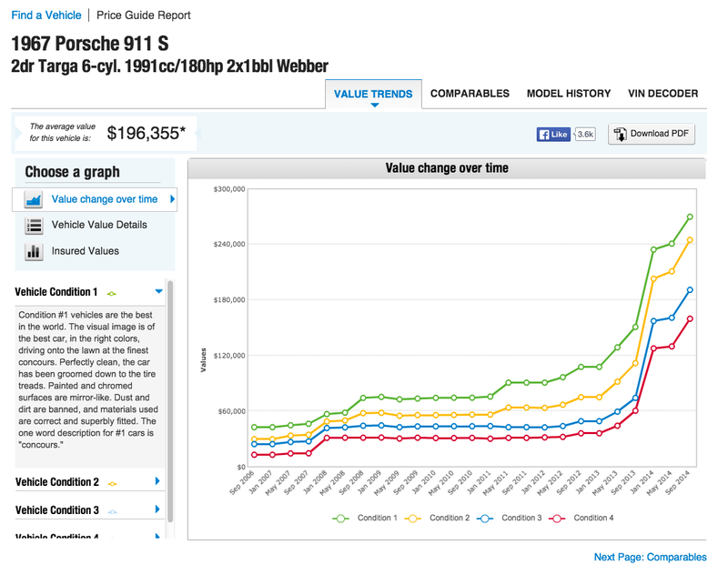728x575 pixels.
Task: Collapse the Vehicle Condition 1 section
Action: 158,291
